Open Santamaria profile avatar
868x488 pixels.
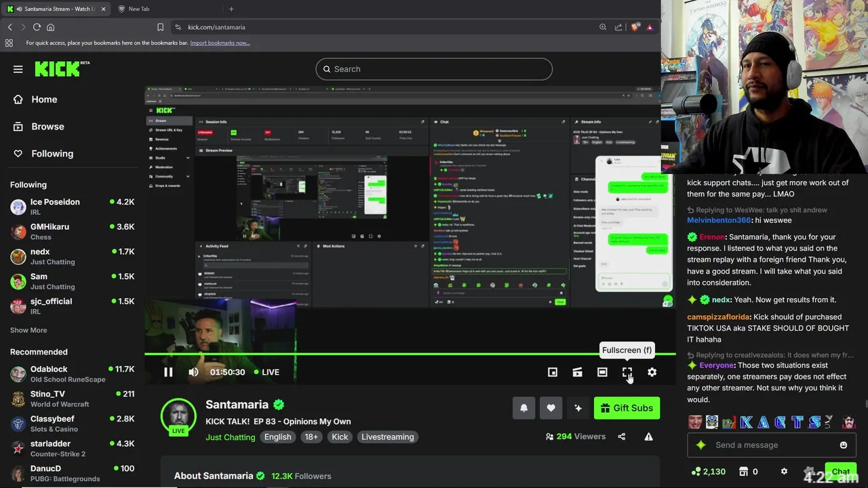click(x=178, y=415)
